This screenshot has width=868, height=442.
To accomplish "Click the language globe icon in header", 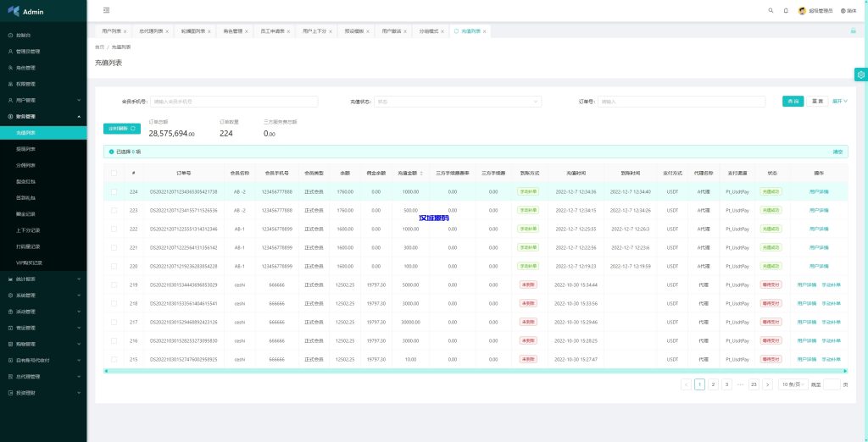I will [843, 10].
